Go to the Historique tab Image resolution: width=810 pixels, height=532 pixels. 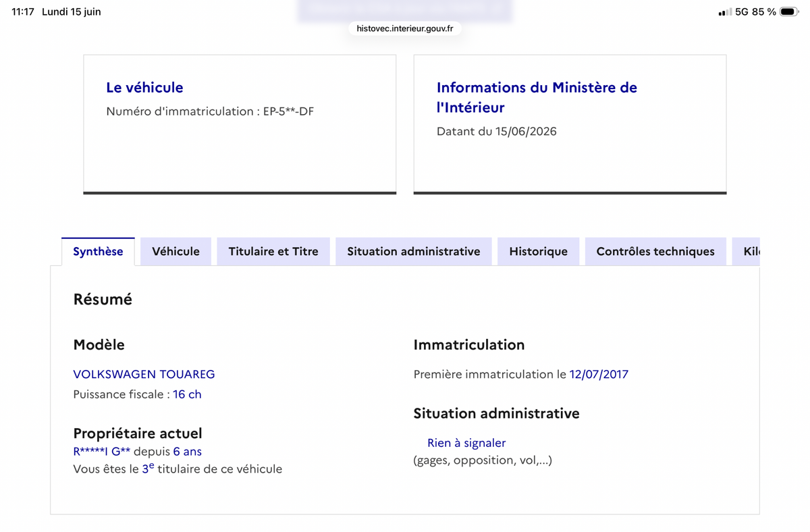tap(538, 251)
